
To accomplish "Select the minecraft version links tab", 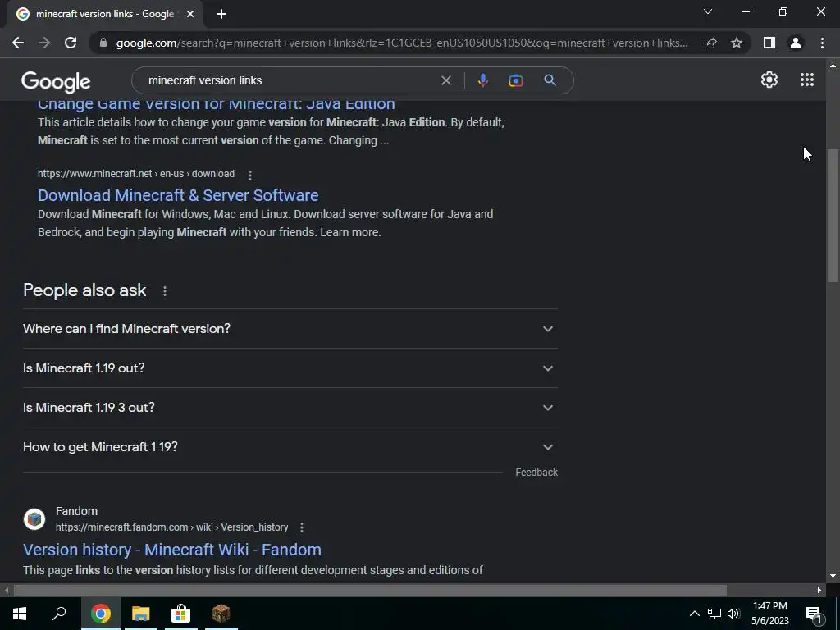I will pos(104,14).
